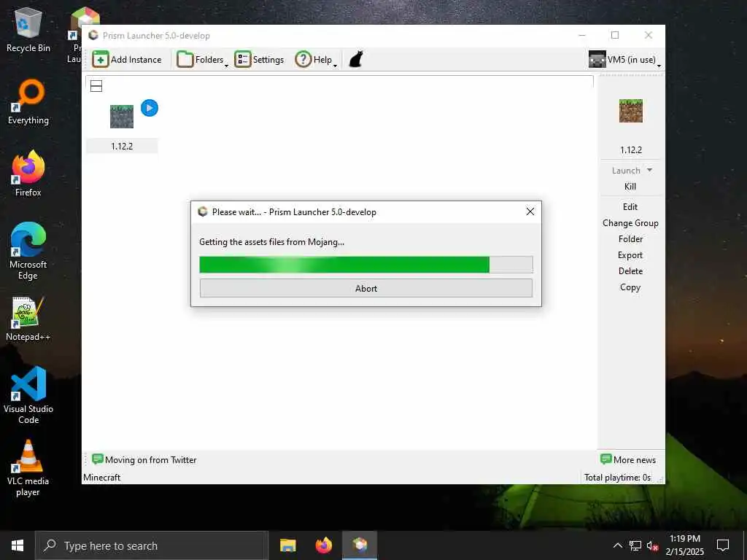747x560 pixels.
Task: Open the instance Folder
Action: click(630, 239)
